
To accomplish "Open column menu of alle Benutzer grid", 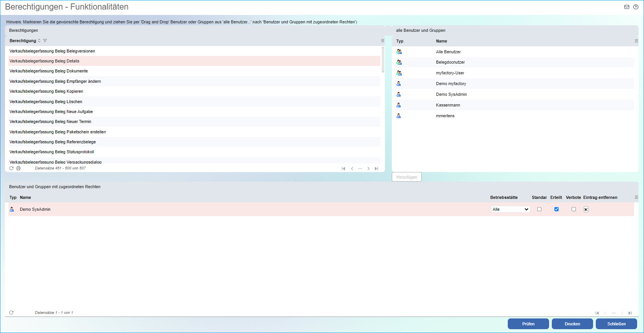I will click(x=636, y=41).
